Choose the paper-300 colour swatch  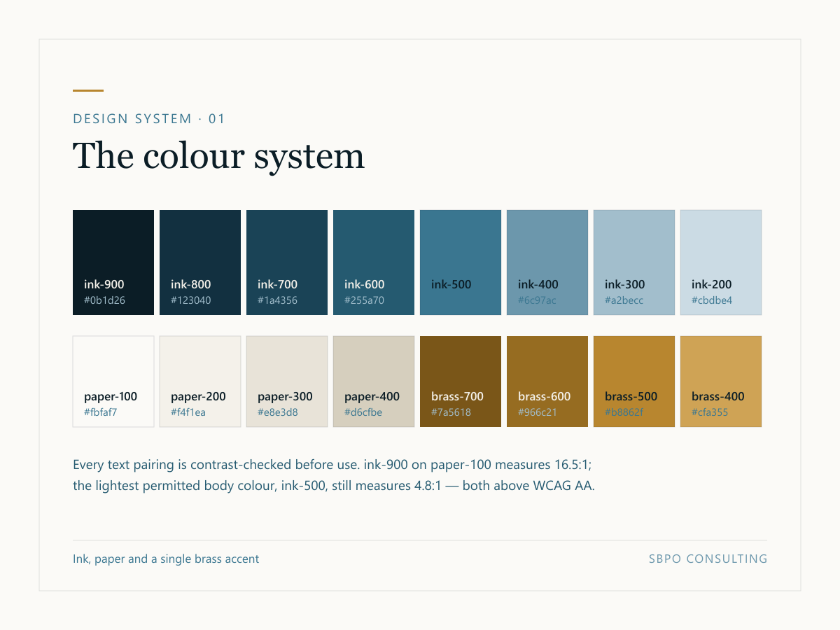pos(287,381)
